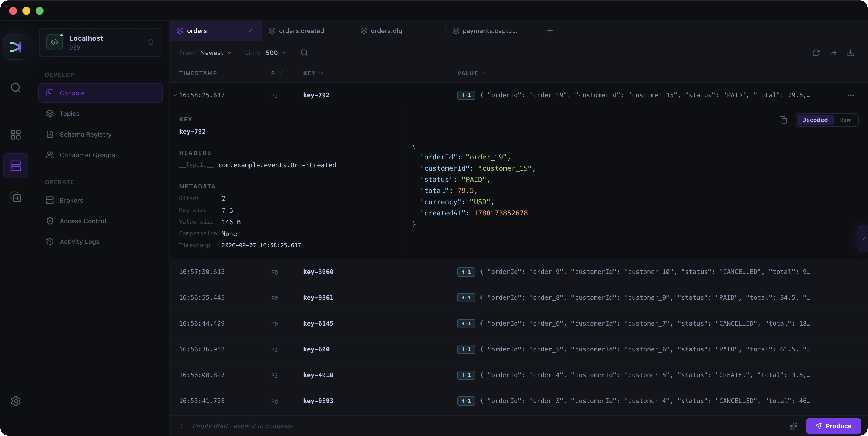The image size is (868, 436).
Task: Click the value size 146 B
Action: tap(231, 222)
